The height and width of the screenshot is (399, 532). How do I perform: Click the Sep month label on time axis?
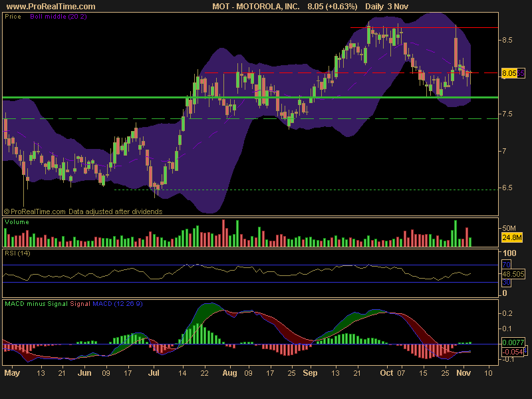click(x=310, y=373)
